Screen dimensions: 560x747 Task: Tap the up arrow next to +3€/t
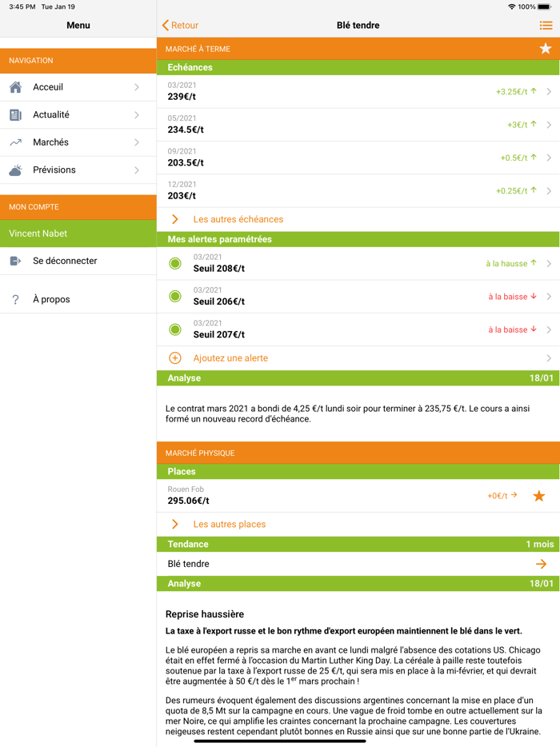coord(534,124)
